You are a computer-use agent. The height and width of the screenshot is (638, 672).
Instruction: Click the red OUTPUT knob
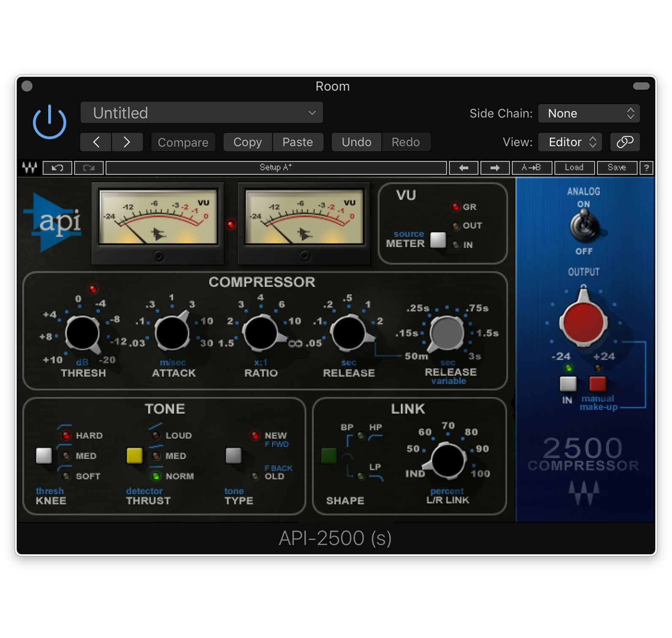coord(583,322)
